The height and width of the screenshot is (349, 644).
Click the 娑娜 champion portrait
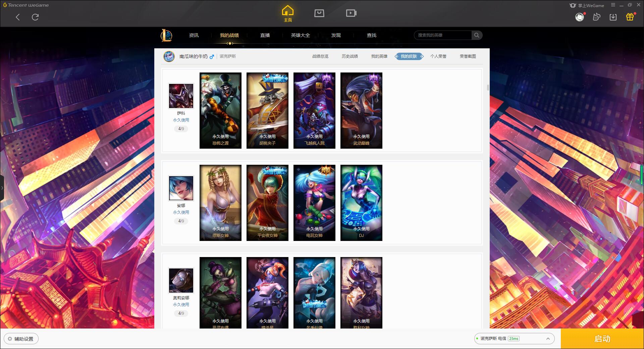point(181,188)
